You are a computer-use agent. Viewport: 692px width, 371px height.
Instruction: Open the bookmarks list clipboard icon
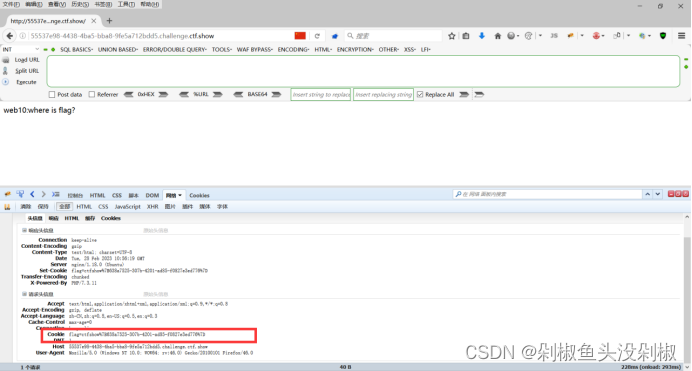click(466, 36)
